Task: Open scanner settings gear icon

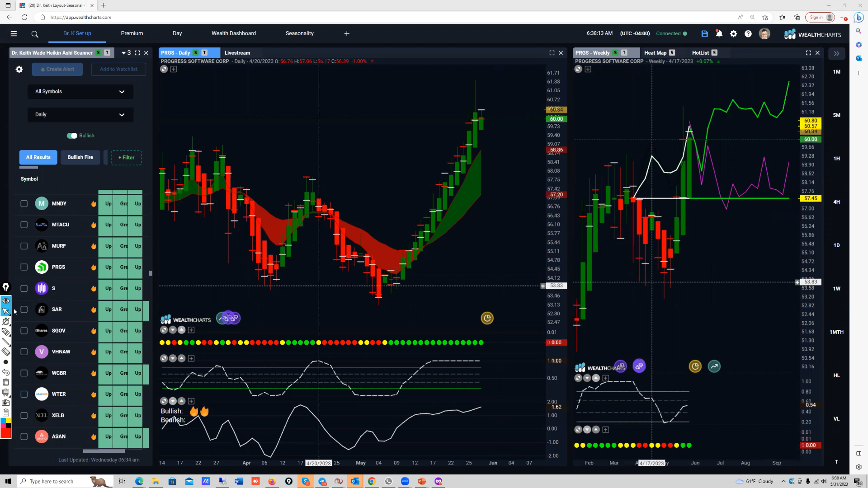Action: coord(19,70)
